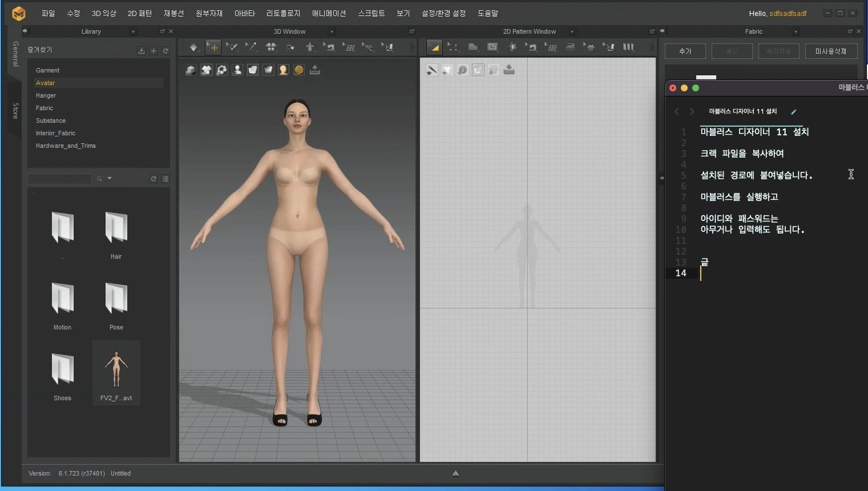This screenshot has height=491, width=868.
Task: Expand the bottom panel triangle arrow
Action: [x=455, y=473]
